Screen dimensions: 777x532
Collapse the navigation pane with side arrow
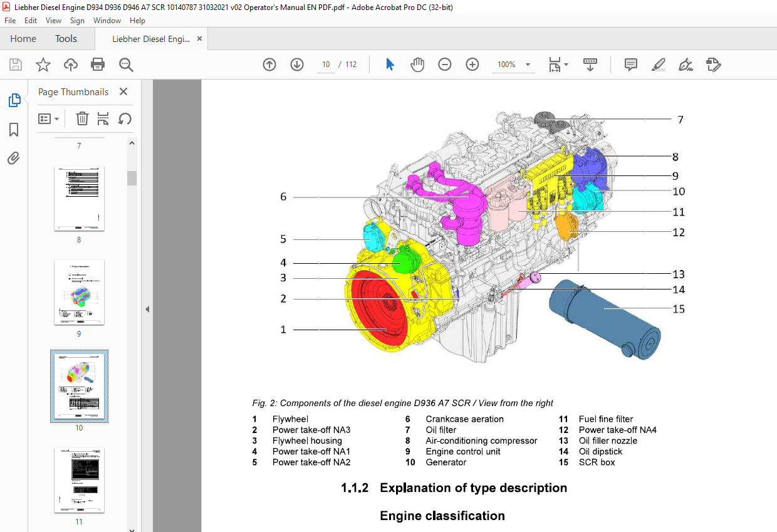(147, 309)
